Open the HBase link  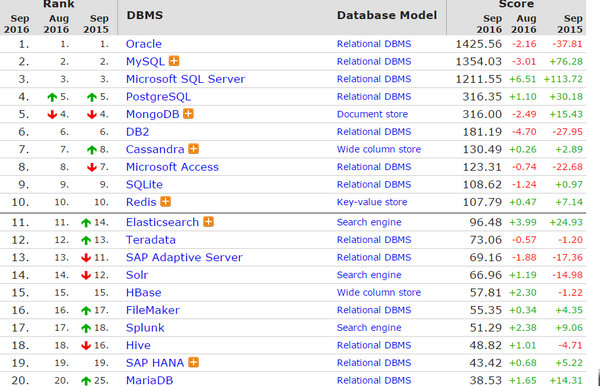pyautogui.click(x=143, y=293)
